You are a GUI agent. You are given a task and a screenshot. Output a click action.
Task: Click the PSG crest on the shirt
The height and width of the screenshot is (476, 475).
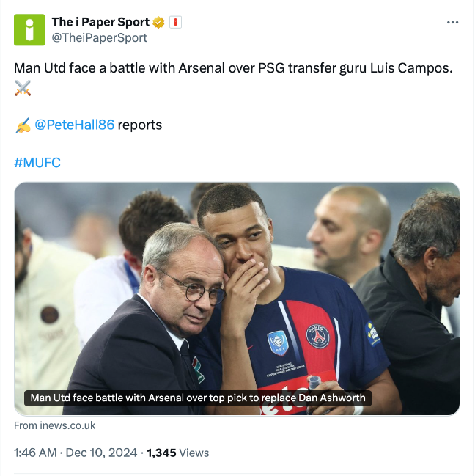coord(317,336)
